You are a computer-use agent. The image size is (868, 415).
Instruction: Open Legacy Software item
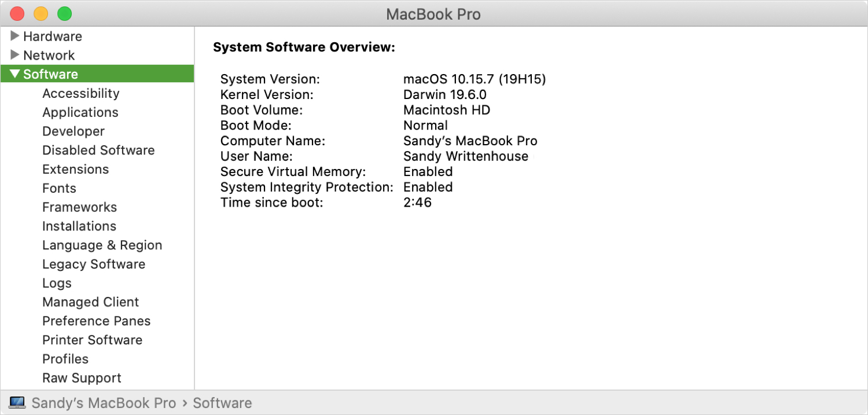tap(94, 265)
